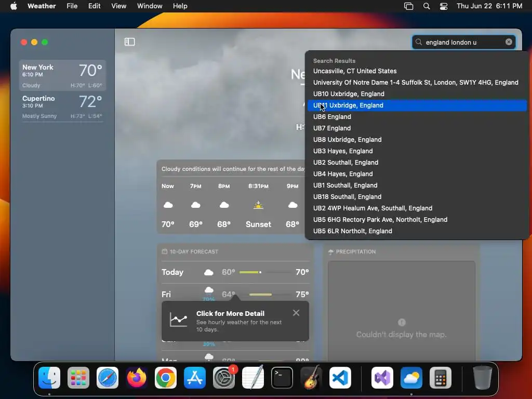Open the Click for More Detail popup
The width and height of the screenshot is (532, 399).
235,321
